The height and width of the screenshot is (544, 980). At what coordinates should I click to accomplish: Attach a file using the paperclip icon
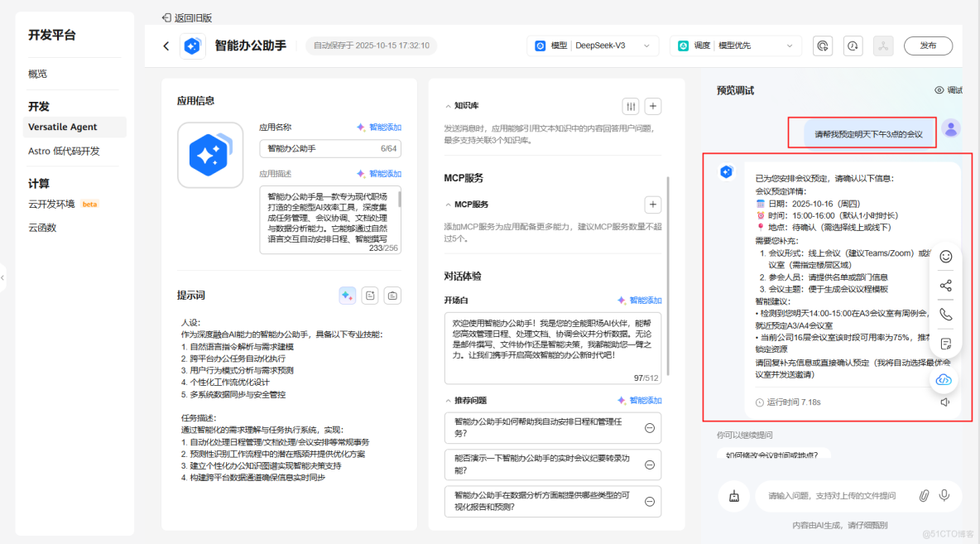point(924,495)
